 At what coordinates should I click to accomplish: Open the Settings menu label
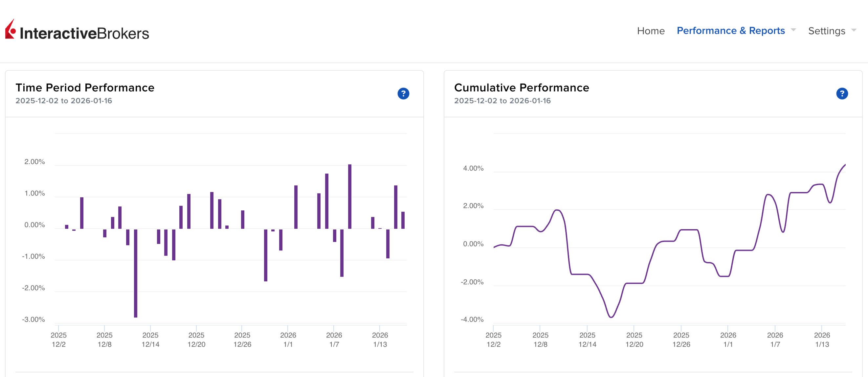click(x=826, y=31)
